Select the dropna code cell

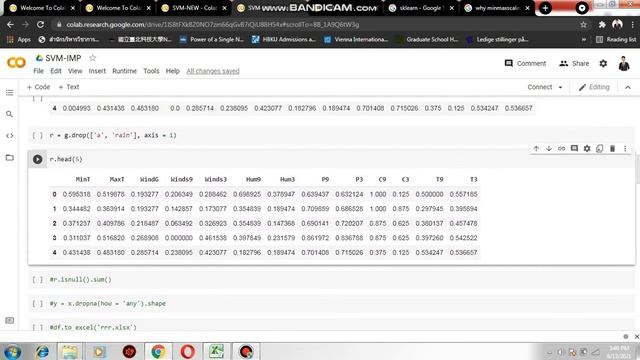point(331,303)
